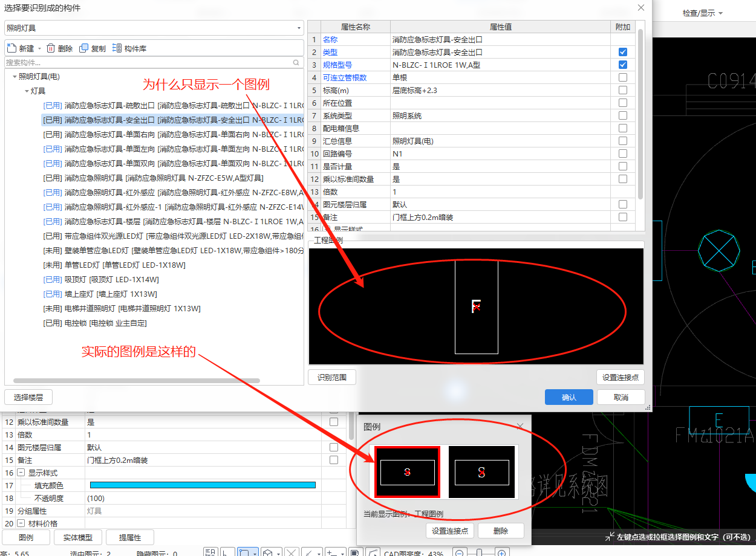This screenshot has width=756, height=556.
Task: Open dropdown arrow beside rectangle selection tool
Action: click(x=254, y=553)
